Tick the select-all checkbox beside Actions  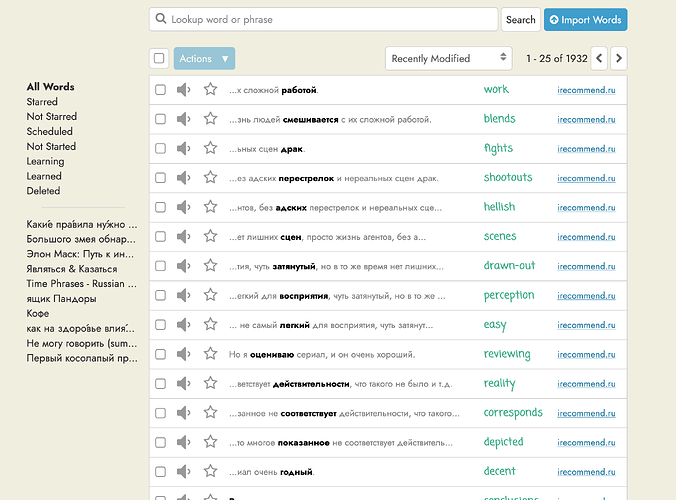click(159, 58)
